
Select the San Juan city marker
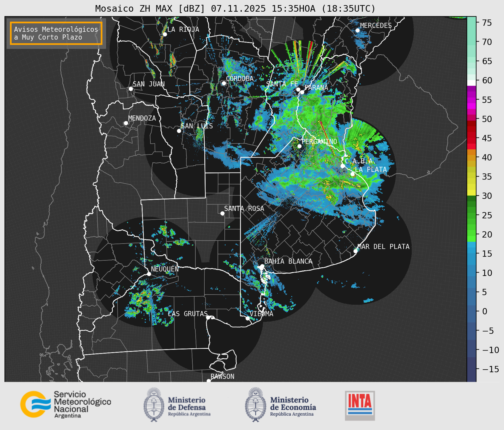point(131,89)
